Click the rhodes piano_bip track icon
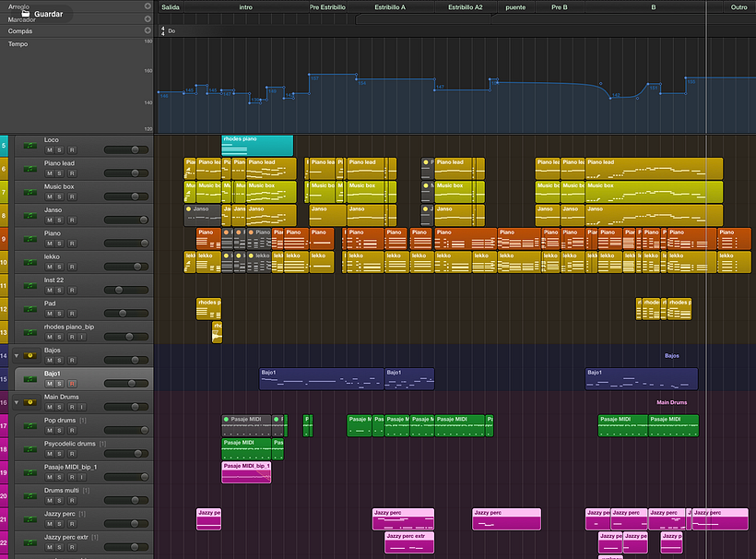Image resolution: width=756 pixels, height=559 pixels. [x=30, y=332]
